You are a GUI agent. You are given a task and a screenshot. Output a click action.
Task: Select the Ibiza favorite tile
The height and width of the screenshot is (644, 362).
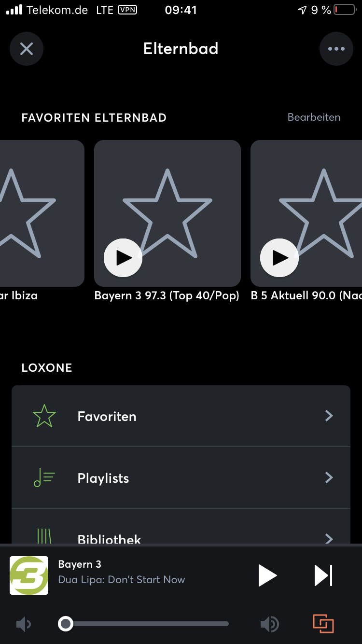[x=41, y=213]
